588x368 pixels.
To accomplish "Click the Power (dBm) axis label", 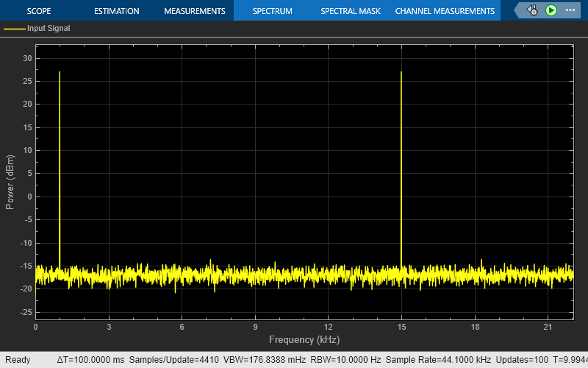I will [10, 182].
